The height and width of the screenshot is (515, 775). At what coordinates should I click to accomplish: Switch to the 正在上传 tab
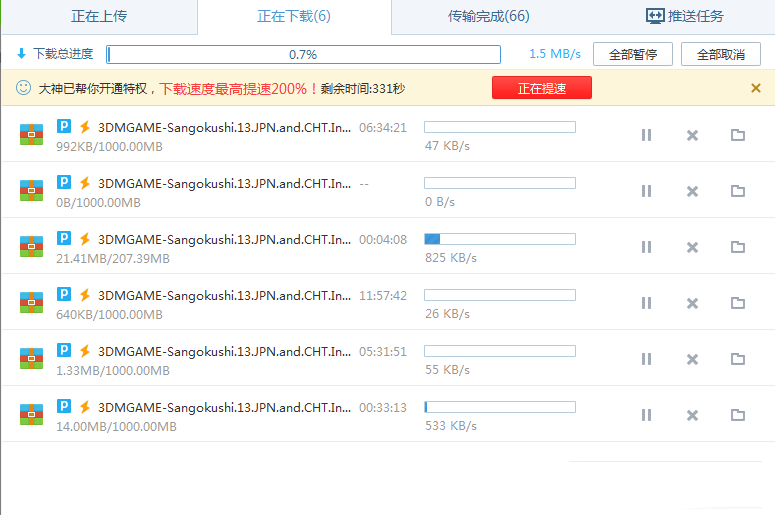point(99,16)
